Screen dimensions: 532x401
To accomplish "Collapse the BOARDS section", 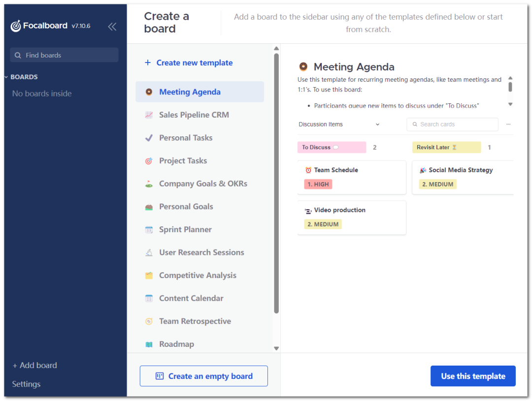I will pos(6,77).
